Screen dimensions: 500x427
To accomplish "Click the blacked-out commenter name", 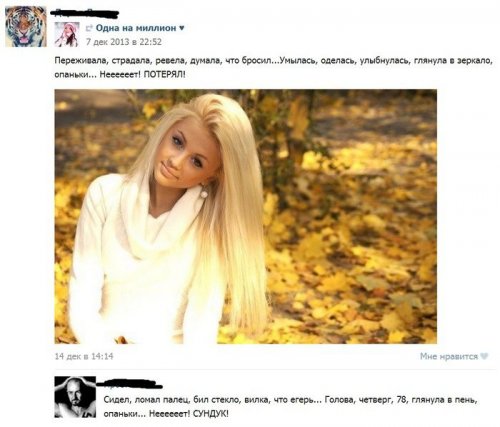I will point(129,384).
